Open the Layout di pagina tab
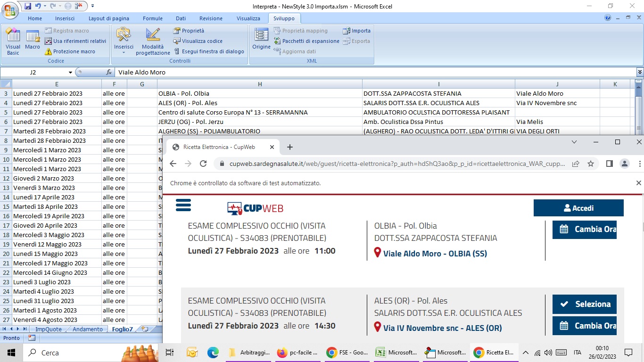Screen dimensions: 644x362 [109, 18]
